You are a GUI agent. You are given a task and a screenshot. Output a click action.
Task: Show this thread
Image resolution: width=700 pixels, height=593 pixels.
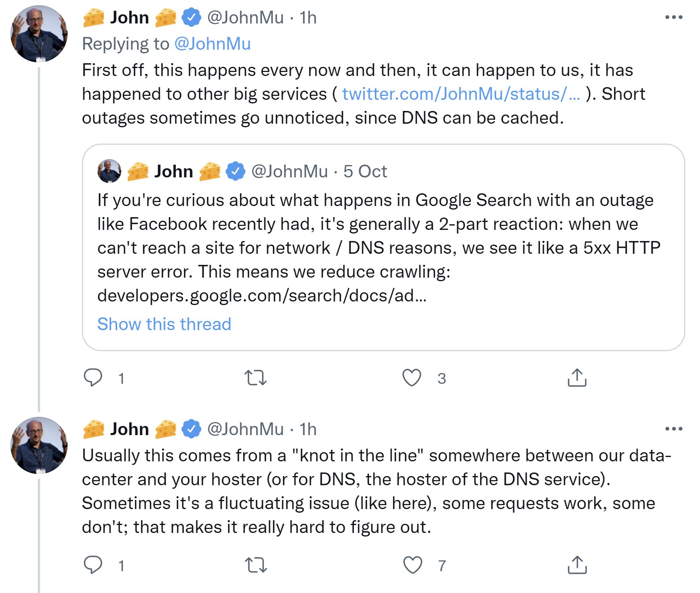(x=164, y=324)
